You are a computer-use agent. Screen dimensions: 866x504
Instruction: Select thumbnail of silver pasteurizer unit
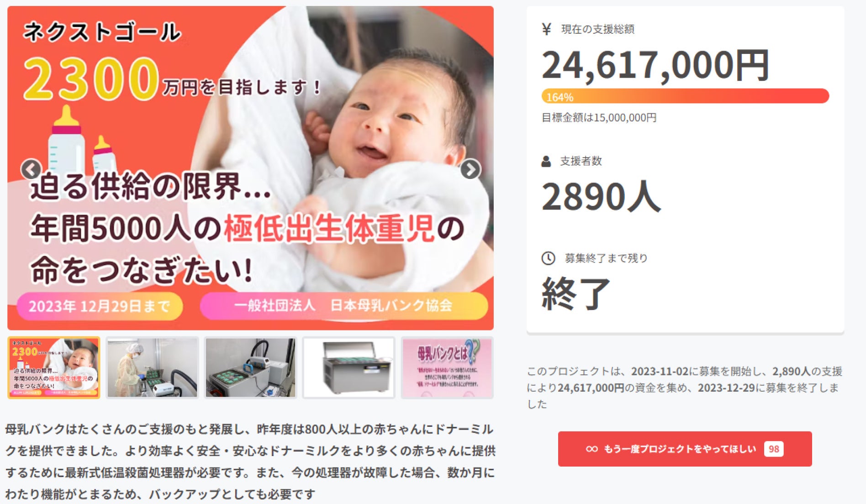(x=349, y=368)
